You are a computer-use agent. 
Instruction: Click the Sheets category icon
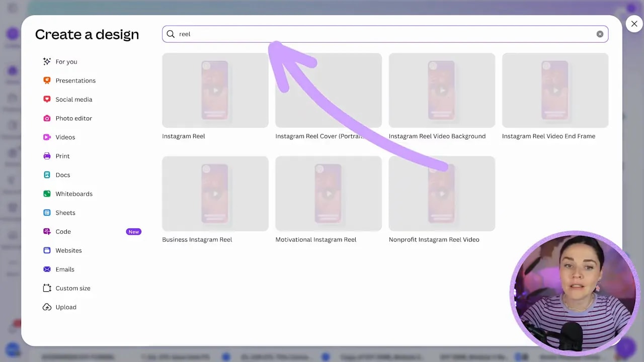[47, 212]
